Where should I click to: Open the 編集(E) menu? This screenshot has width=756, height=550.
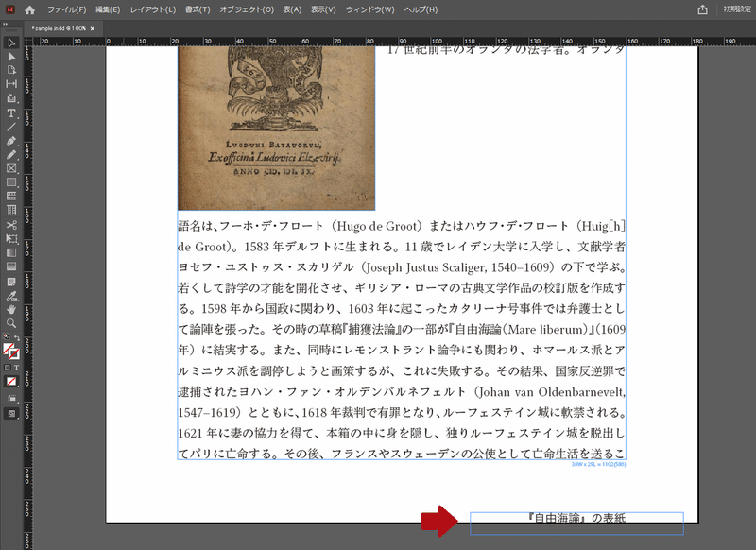click(108, 9)
